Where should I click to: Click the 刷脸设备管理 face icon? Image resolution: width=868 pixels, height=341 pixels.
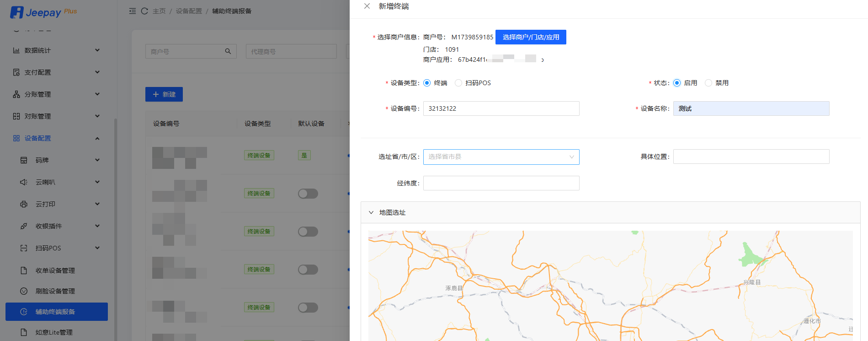pos(24,291)
